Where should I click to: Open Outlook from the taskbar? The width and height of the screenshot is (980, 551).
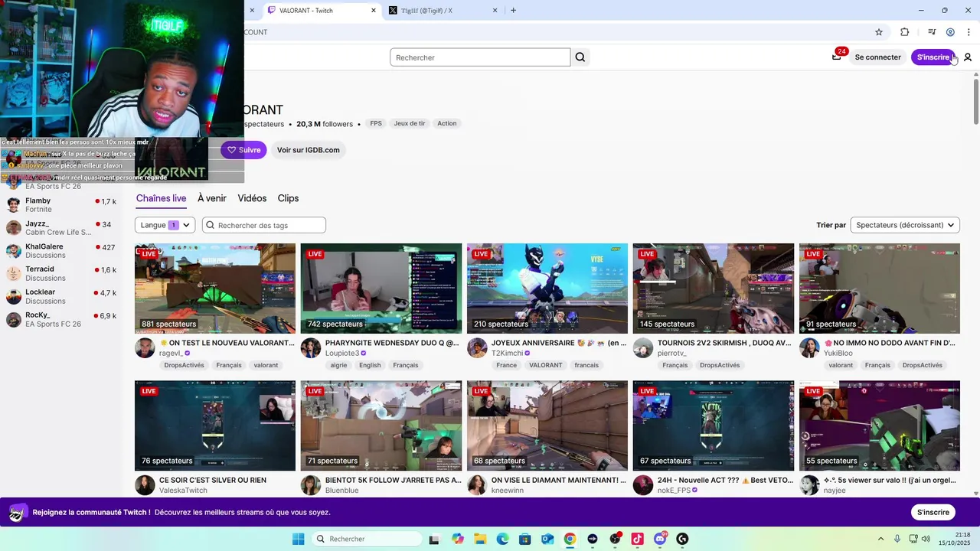click(547, 539)
